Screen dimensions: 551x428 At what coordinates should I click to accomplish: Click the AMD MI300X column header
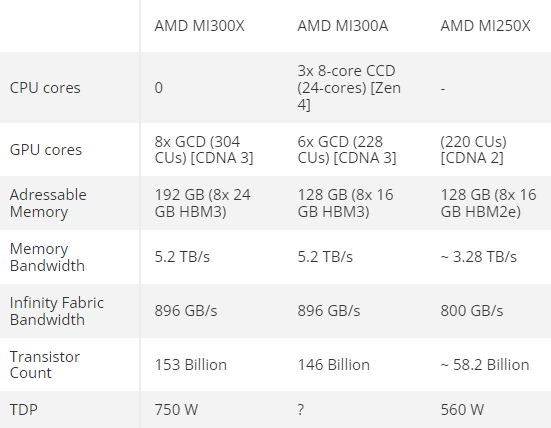[x=199, y=26]
